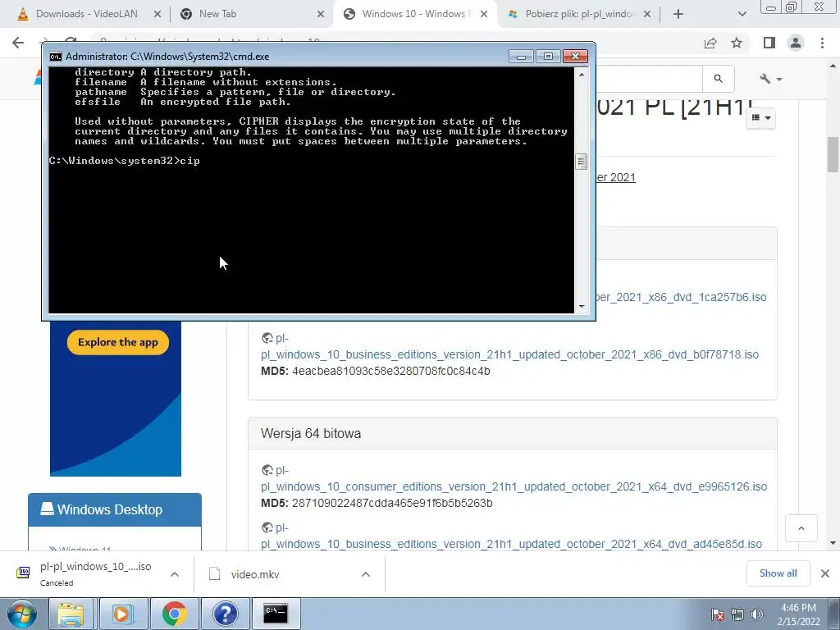The height and width of the screenshot is (630, 840).
Task: Open Google Chrome from the taskbar
Action: [174, 614]
